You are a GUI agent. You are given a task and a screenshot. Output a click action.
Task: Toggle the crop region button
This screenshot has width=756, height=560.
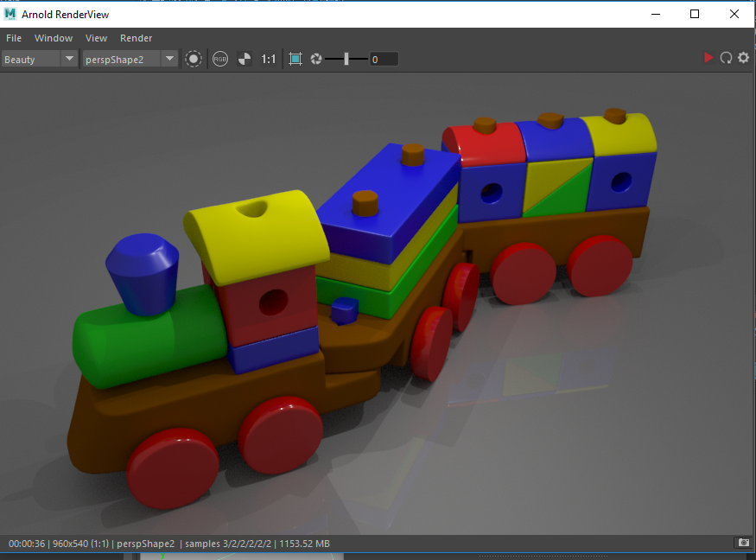pos(295,59)
